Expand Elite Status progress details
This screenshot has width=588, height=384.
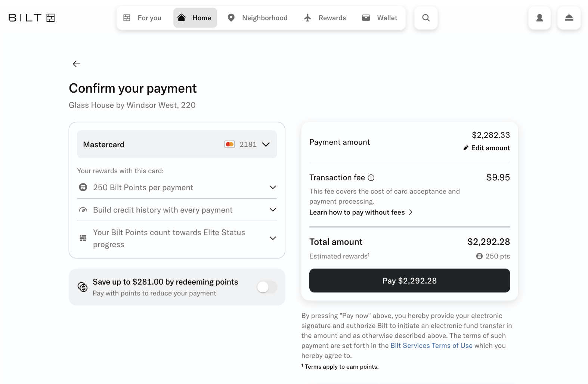[273, 238]
